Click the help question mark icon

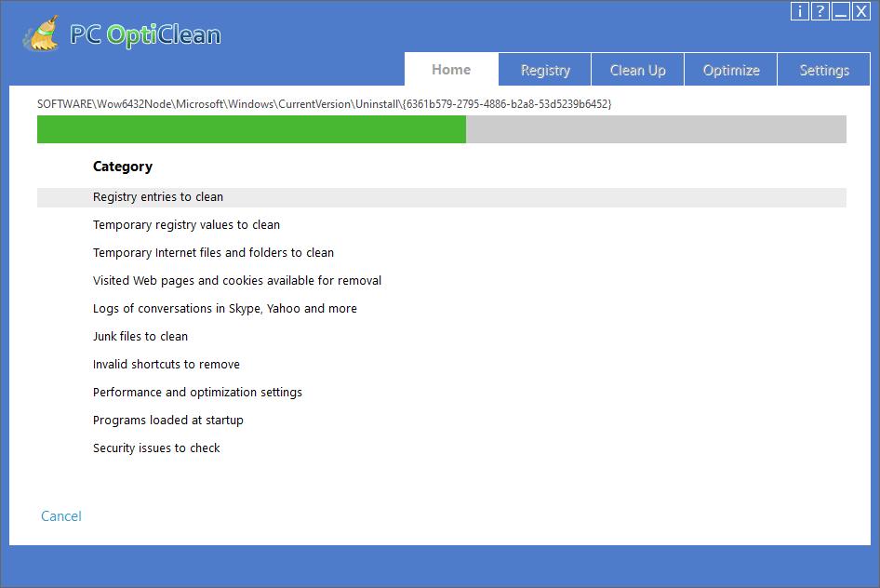click(x=820, y=11)
